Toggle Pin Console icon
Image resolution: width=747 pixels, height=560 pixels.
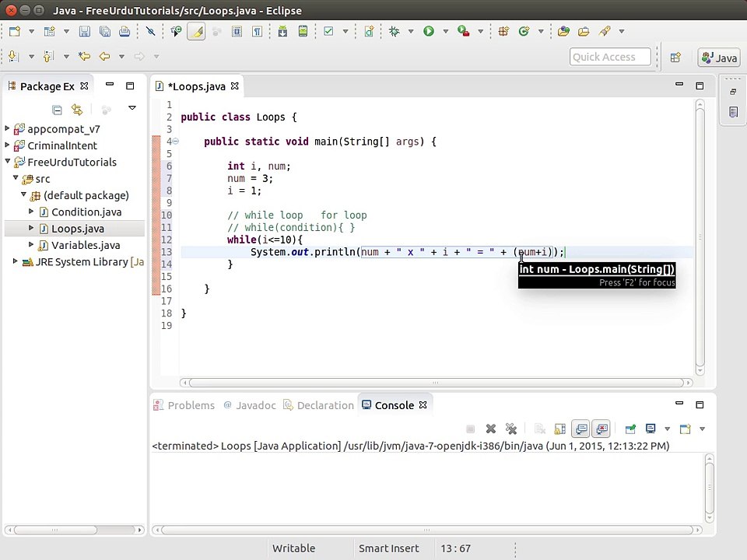[630, 429]
